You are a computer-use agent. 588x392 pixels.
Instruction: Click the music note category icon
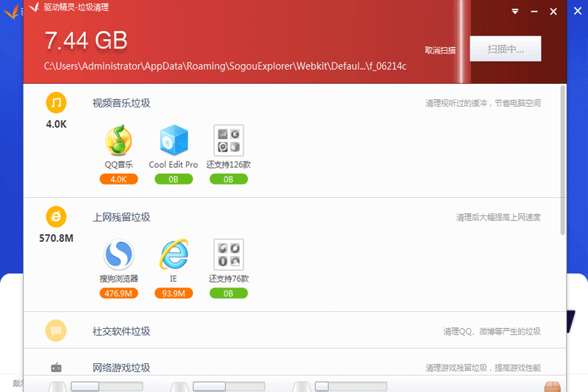(56, 102)
